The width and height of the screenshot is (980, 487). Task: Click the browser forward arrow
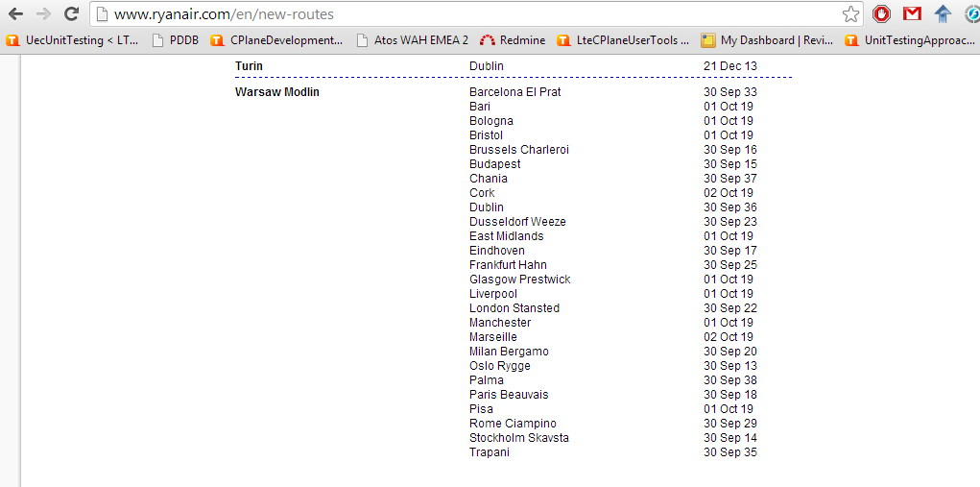pyautogui.click(x=44, y=13)
